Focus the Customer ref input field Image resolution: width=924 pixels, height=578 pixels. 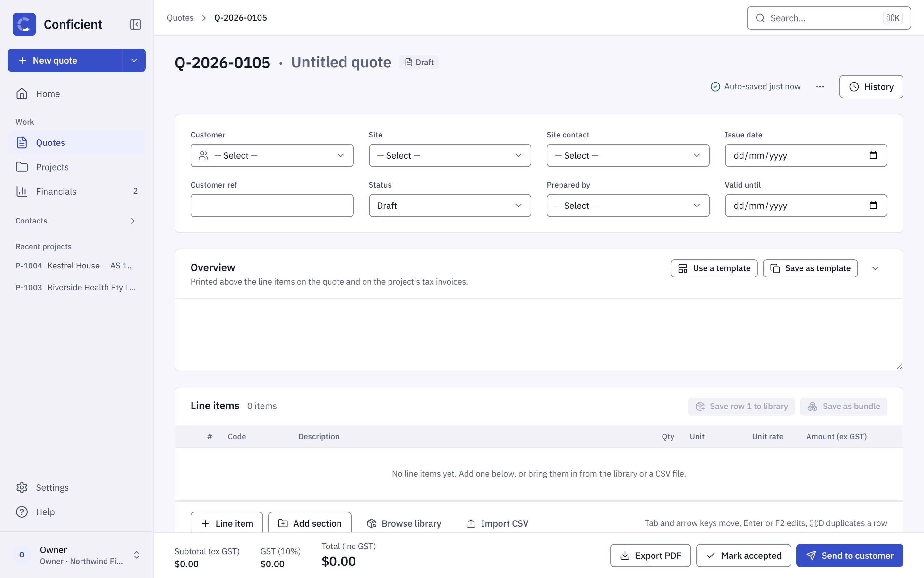(x=272, y=206)
